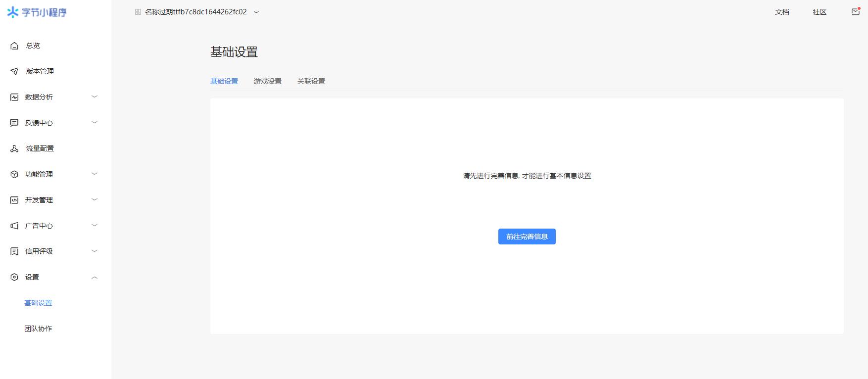Select 团队协作 in the sidebar
868x379 pixels.
coord(38,329)
